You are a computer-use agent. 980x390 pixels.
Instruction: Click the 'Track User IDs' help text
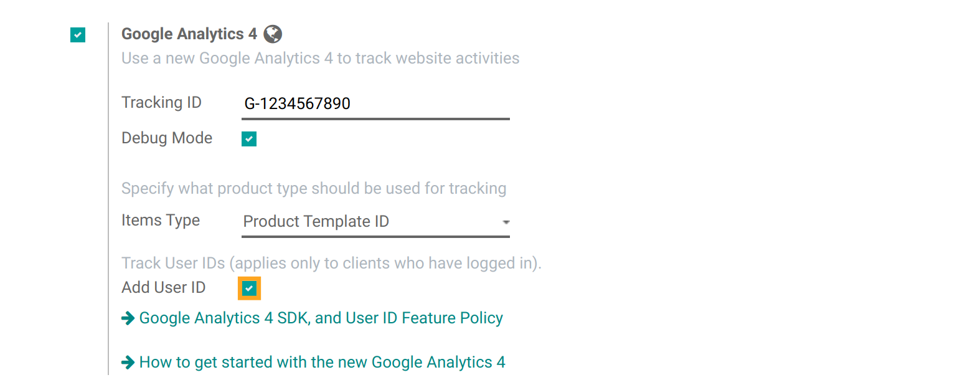point(331,264)
